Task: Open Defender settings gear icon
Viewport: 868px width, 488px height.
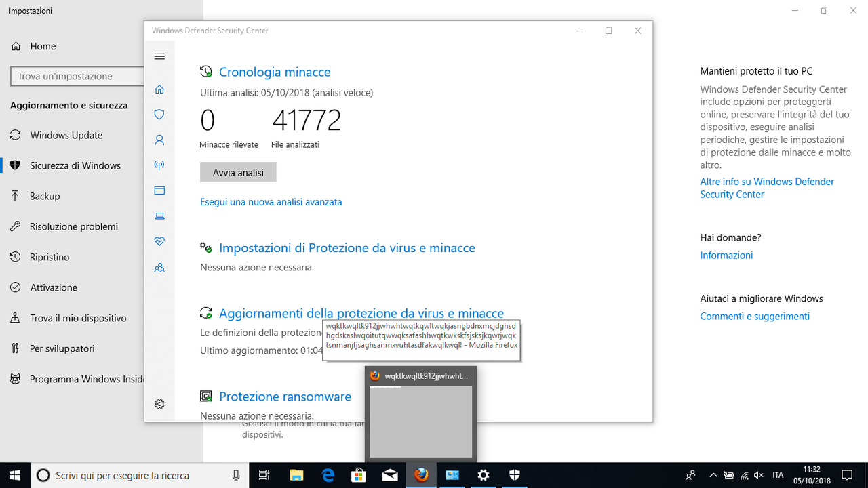Action: (x=159, y=404)
